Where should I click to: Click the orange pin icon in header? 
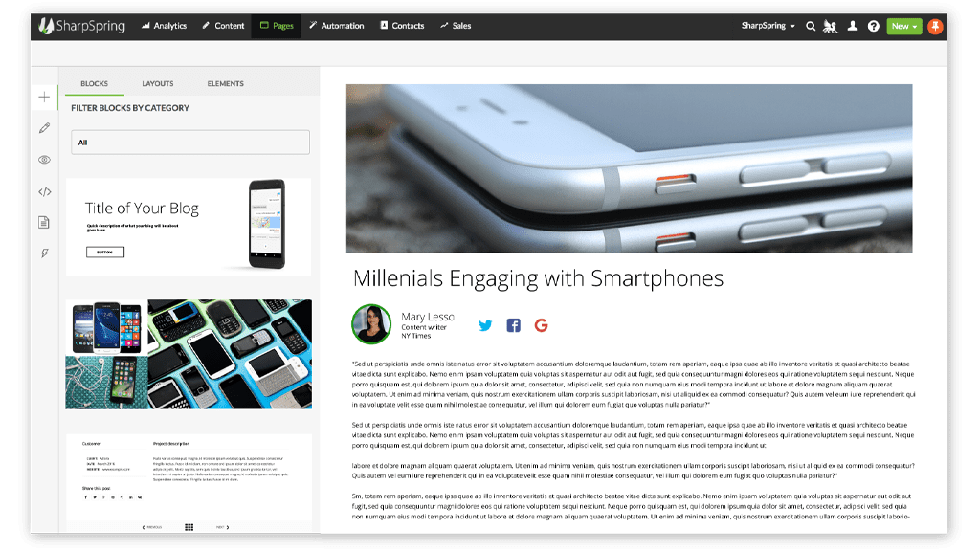(935, 26)
